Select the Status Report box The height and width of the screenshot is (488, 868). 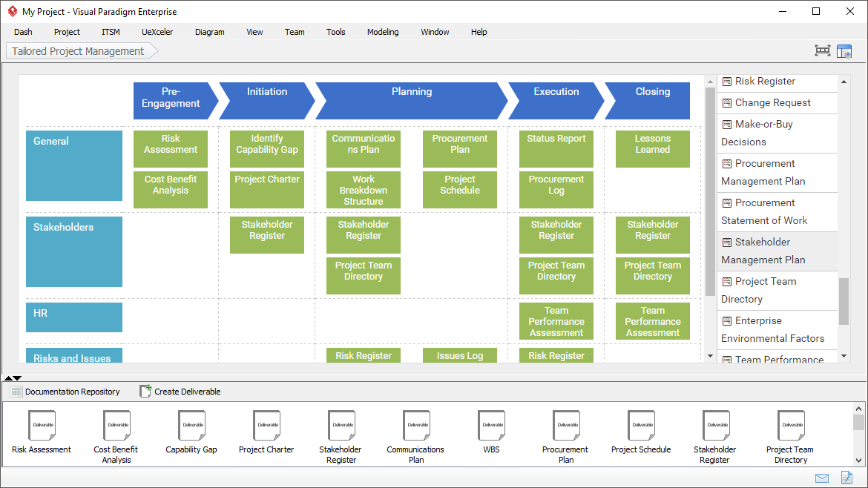556,149
